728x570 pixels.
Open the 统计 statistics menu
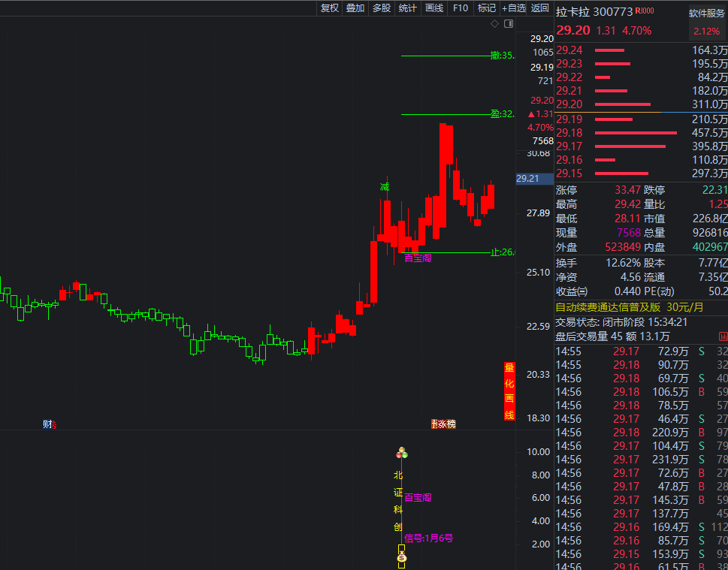[408, 8]
